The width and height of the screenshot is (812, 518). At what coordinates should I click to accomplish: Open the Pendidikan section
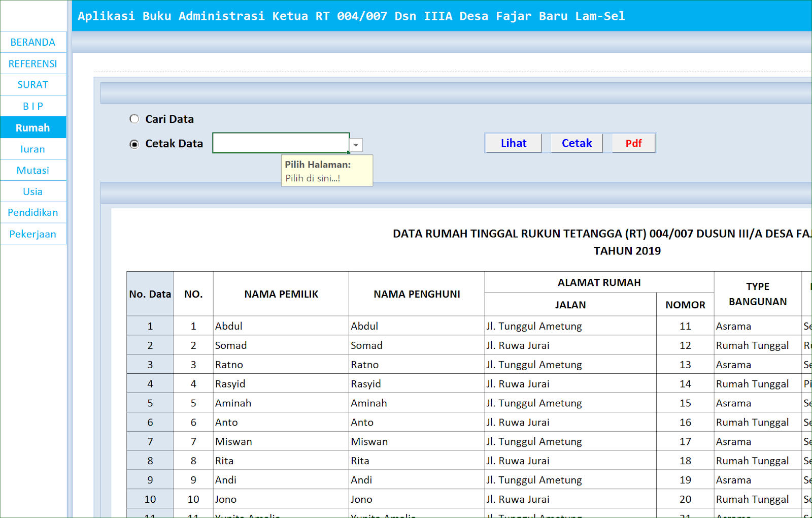[x=33, y=212]
